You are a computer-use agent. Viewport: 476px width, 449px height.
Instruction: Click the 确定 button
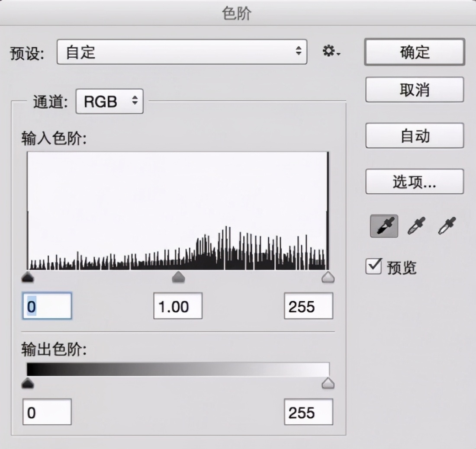(x=415, y=52)
